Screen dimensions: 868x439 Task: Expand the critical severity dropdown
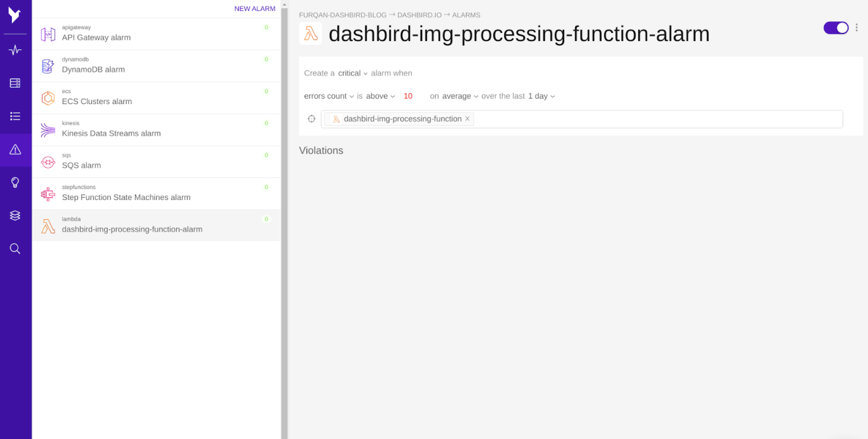(x=352, y=73)
